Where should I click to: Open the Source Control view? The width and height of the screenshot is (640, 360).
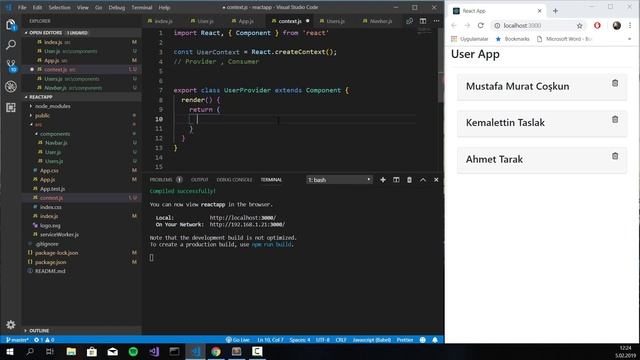(x=11, y=65)
